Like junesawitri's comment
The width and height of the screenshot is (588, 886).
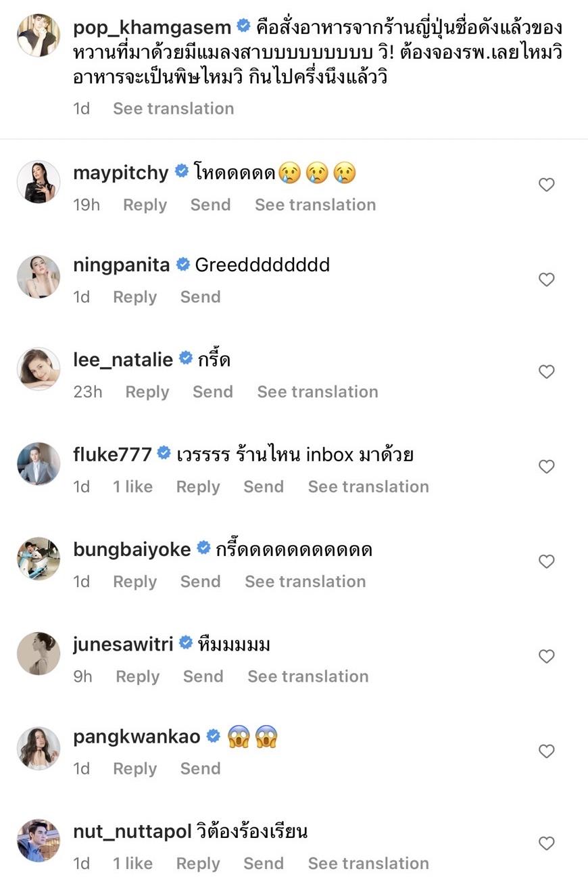coord(546,656)
